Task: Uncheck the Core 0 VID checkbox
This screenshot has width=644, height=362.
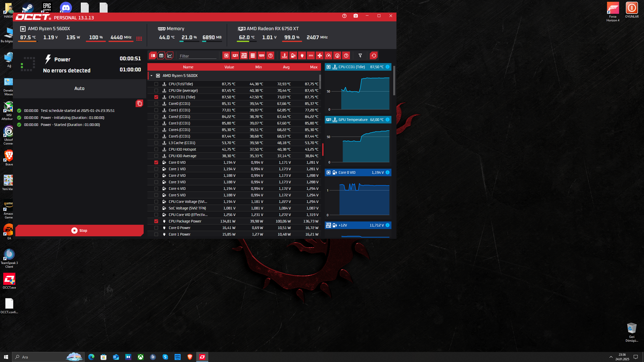Action: (x=156, y=162)
